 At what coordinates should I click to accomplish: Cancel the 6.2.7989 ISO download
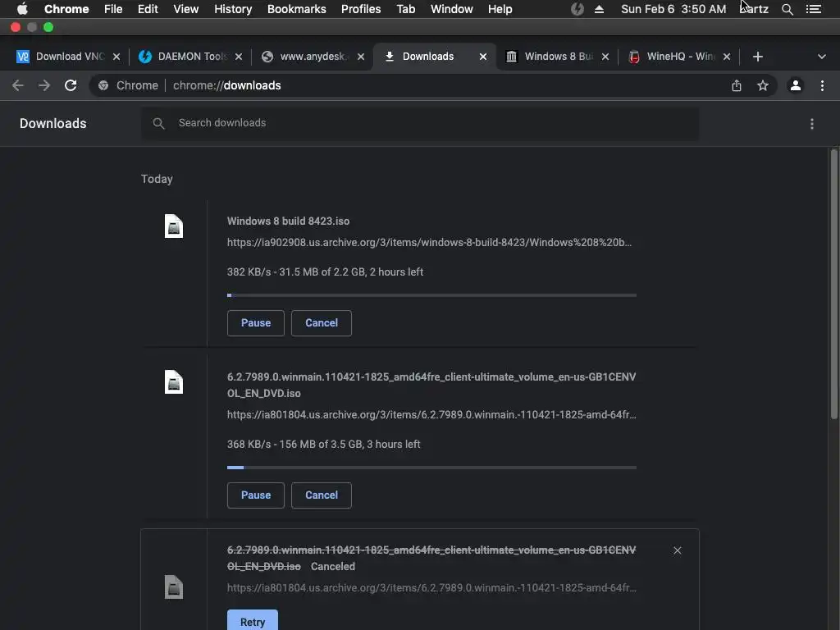click(322, 495)
